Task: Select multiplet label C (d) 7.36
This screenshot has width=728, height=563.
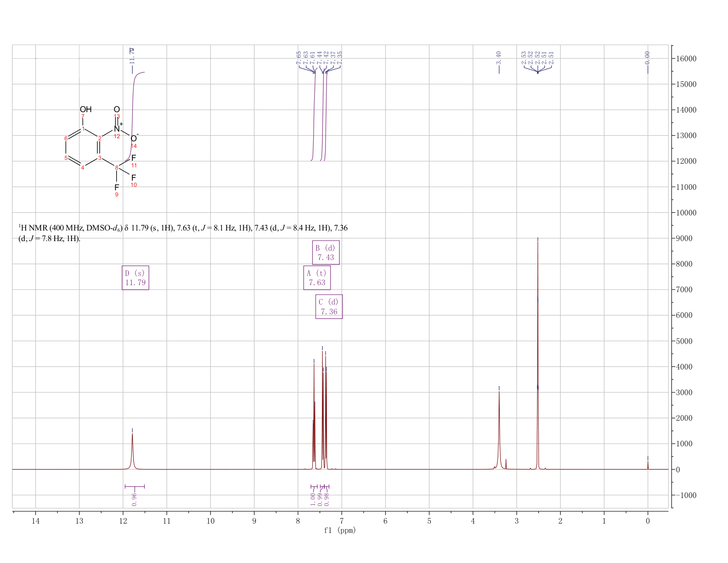Action: 329,307
